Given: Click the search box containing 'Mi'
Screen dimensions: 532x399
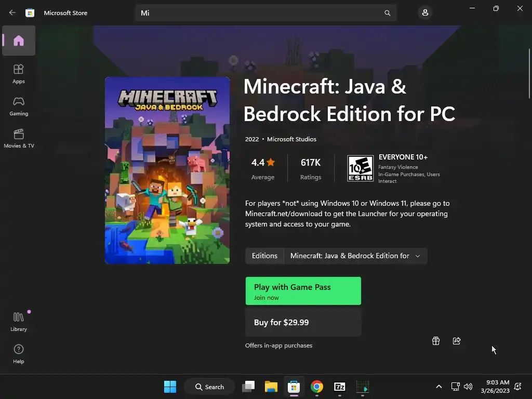Looking at the screenshot, I should [266, 13].
